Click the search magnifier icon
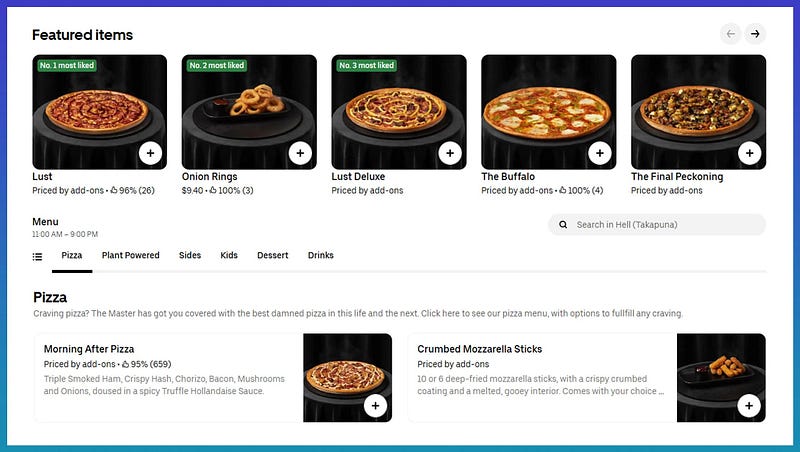Screen dimensions: 800x452 (x=563, y=224)
